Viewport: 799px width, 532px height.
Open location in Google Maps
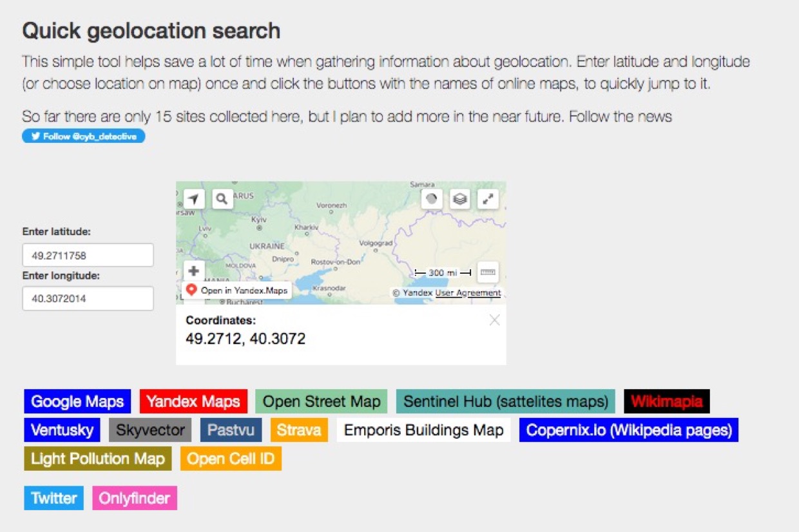[77, 402]
